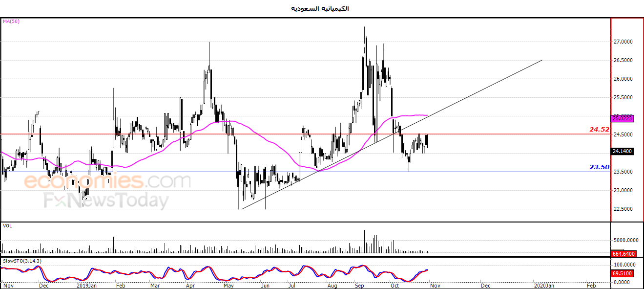Click the 26.5000 price axis label
This screenshot has width=644, height=289.
pos(623,60)
